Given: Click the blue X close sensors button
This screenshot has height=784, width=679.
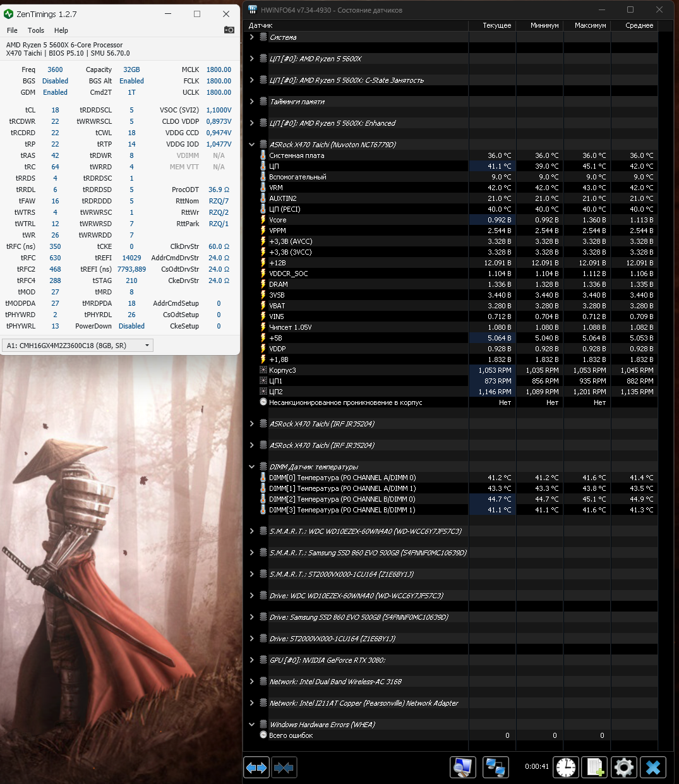Looking at the screenshot, I should [653, 768].
